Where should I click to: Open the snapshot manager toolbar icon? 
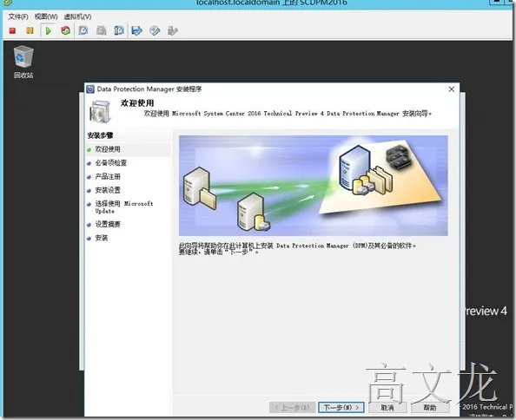pos(119,30)
